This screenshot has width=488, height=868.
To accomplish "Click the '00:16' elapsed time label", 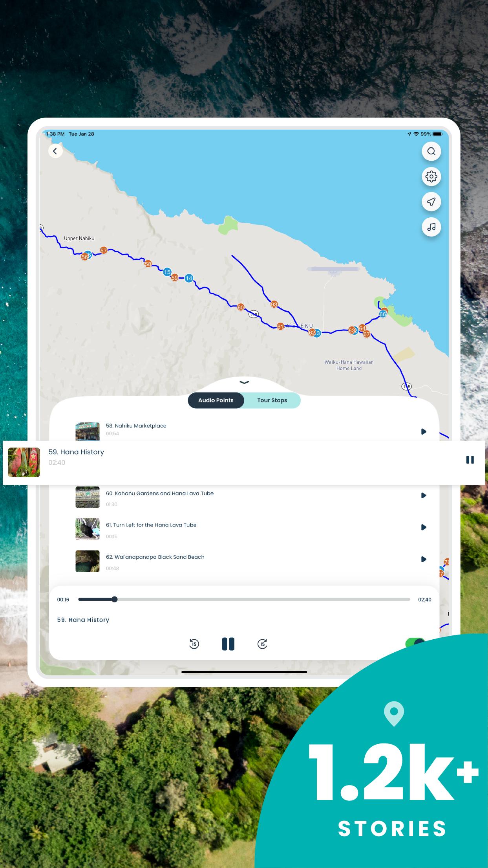I will (63, 600).
